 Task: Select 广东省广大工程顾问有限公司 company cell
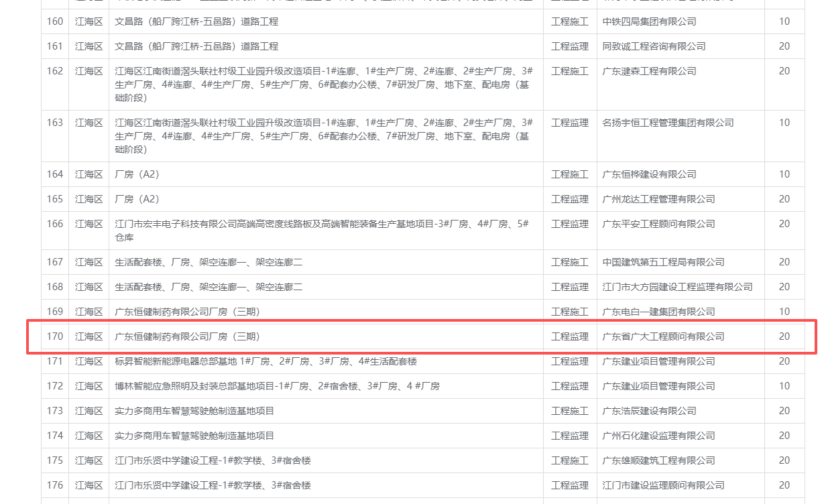coord(663,336)
